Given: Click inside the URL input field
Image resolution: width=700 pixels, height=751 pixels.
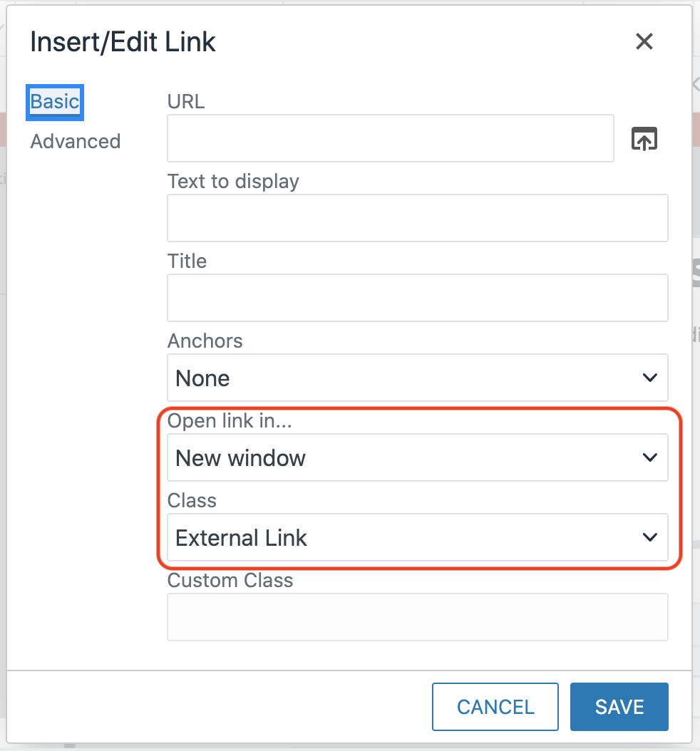Looking at the screenshot, I should [x=391, y=138].
